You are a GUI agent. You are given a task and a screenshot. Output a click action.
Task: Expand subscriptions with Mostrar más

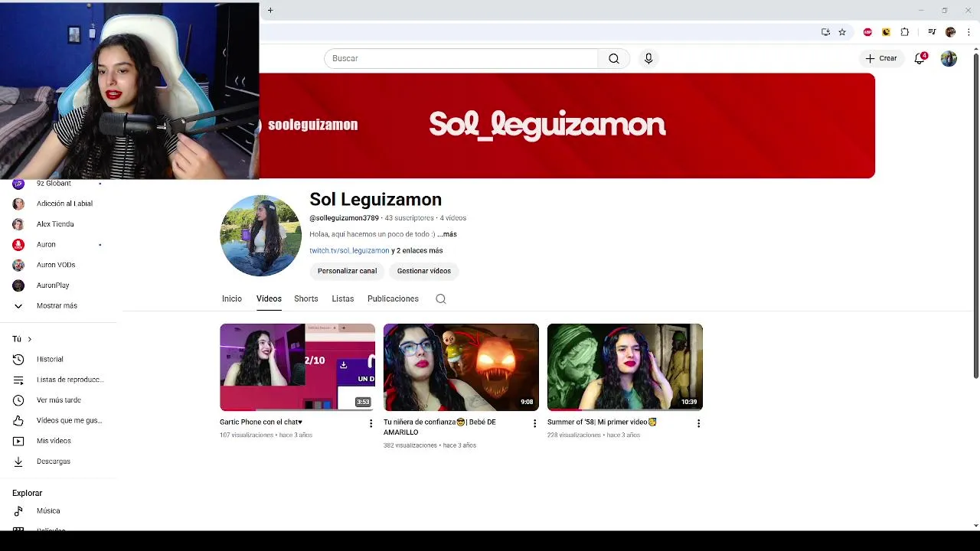pos(57,305)
